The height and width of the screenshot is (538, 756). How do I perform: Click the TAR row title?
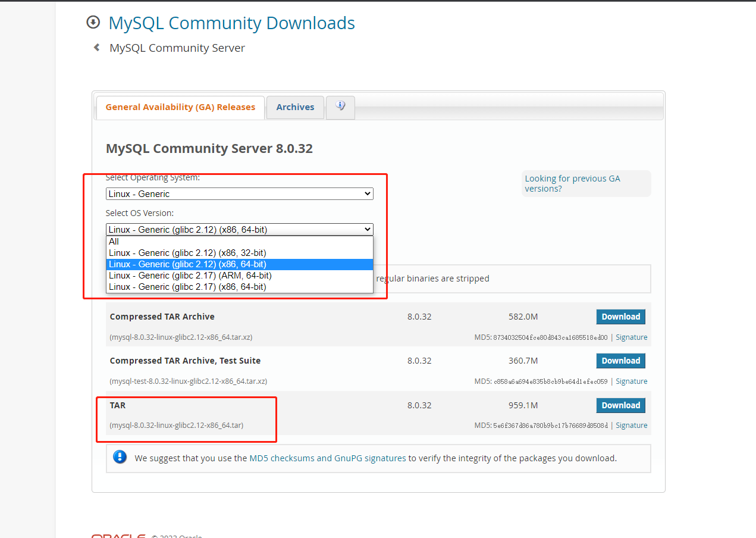(118, 405)
